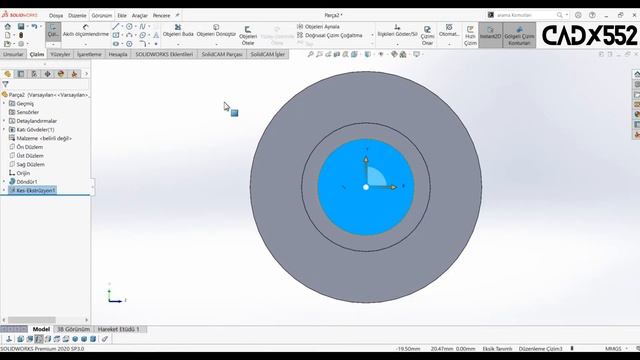Select Orijin in feature tree
This screenshot has width=640, height=360.
click(x=20, y=173)
